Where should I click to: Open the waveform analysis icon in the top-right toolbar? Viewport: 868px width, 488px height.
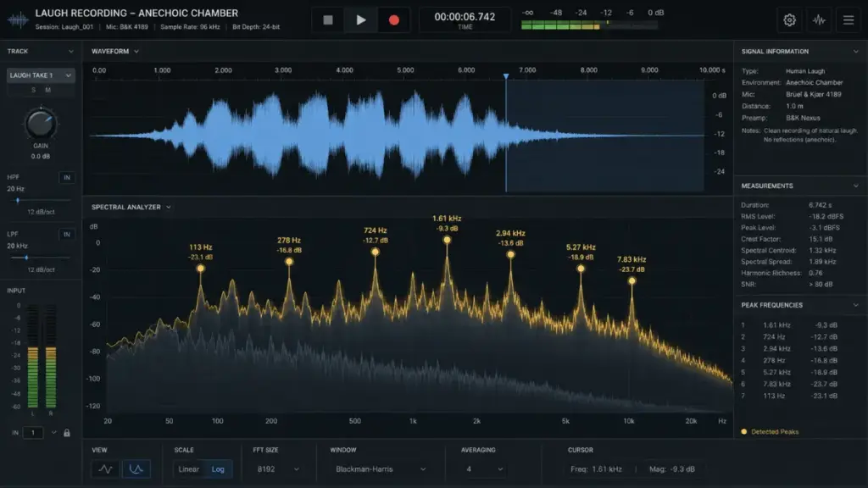tap(820, 20)
